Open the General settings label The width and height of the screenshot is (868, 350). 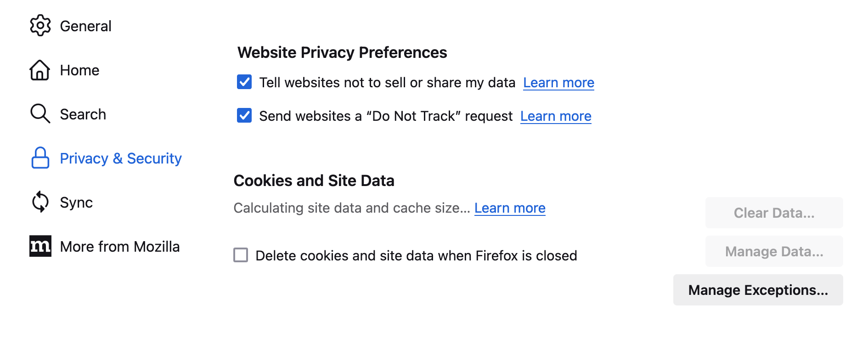point(85,26)
